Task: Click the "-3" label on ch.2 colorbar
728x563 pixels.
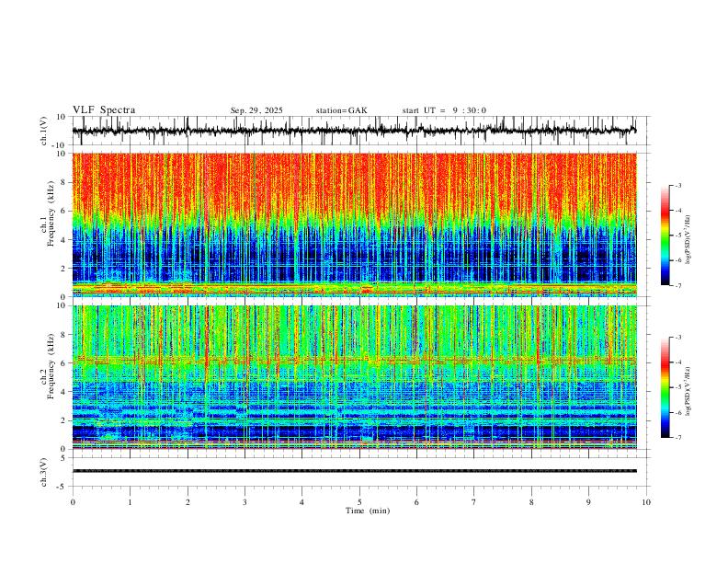Action: click(677, 338)
